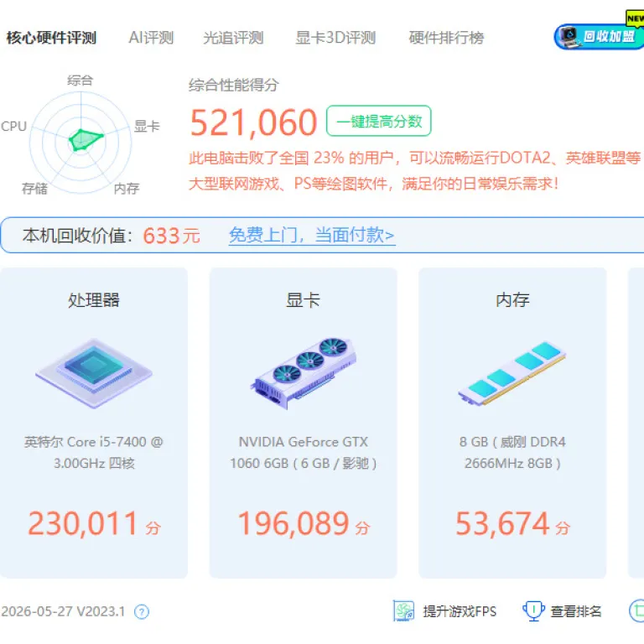Image resolution: width=644 pixels, height=644 pixels.
Task: Open the 提升游戏FPS link text
Action: [460, 611]
